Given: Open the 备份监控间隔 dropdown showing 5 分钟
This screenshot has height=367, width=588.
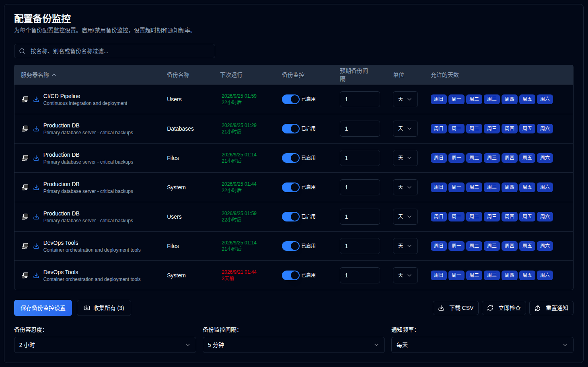Looking at the screenshot, I should click(x=294, y=345).
